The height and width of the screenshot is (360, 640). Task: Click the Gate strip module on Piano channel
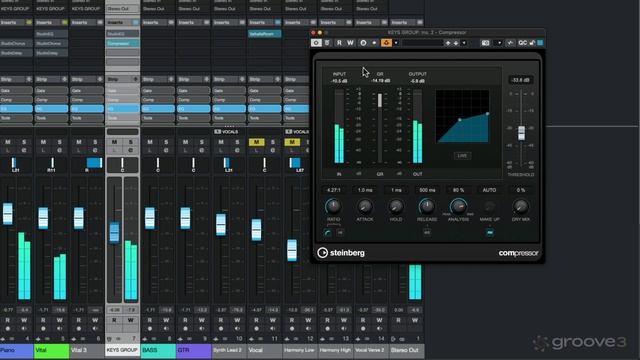click(x=16, y=91)
